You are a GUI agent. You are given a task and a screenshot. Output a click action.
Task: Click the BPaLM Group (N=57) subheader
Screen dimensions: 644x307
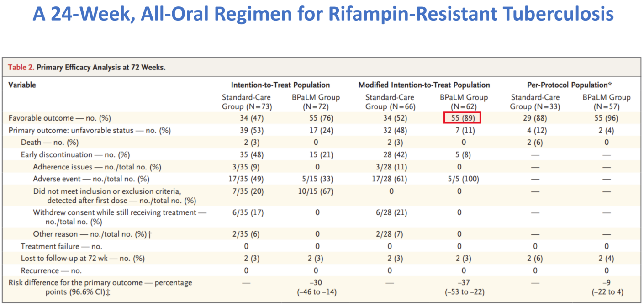606,102
